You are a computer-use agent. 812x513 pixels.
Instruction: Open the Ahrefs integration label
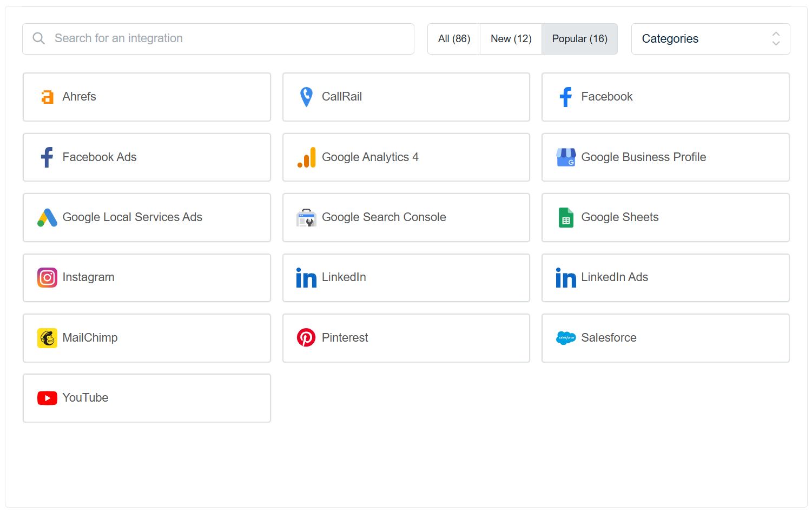pos(79,97)
